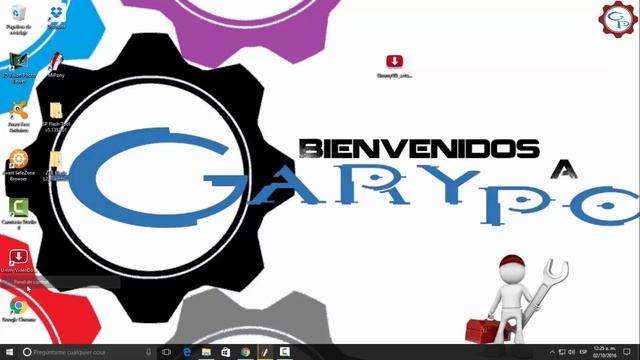This screenshot has width=640, height=360.
Task: Click the Cortana search box
Action: pyautogui.click(x=87, y=352)
